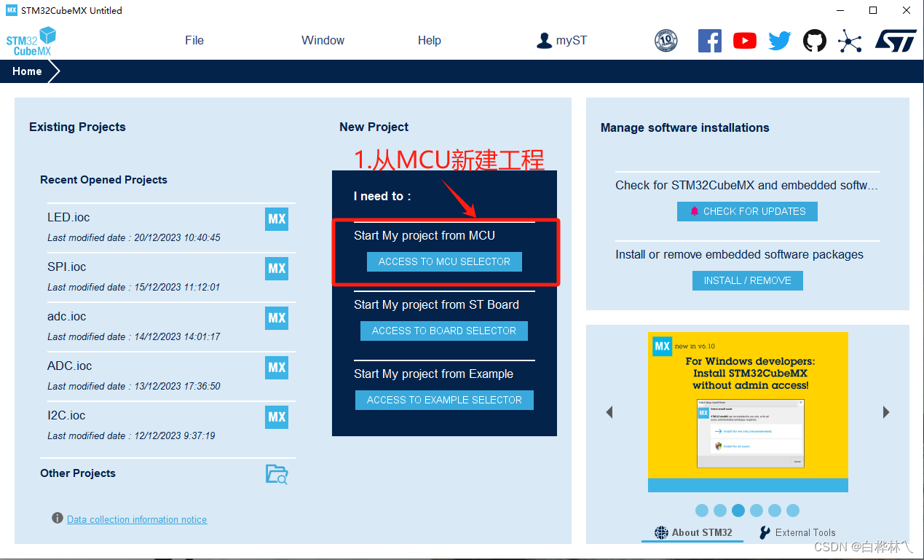The height and width of the screenshot is (560, 924).
Task: Select I2C.ioc file name
Action: 66,415
